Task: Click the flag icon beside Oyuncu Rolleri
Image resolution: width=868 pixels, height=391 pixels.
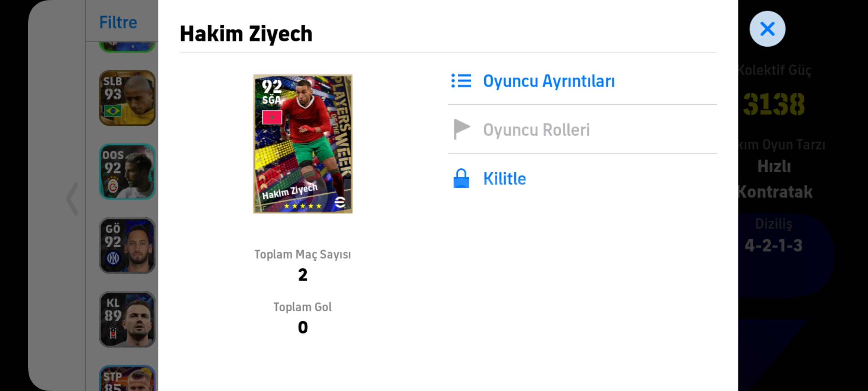Action: (x=461, y=129)
